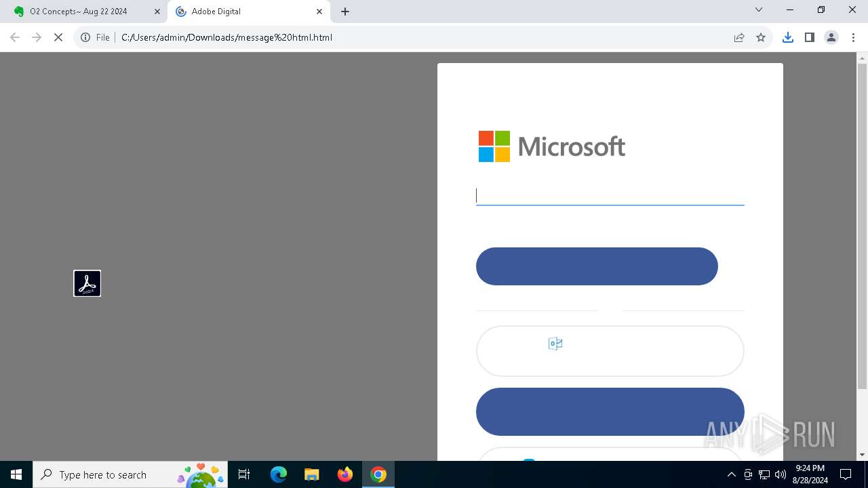Open the volume tray icon
Viewport: 868px width, 488px height.
[x=781, y=474]
